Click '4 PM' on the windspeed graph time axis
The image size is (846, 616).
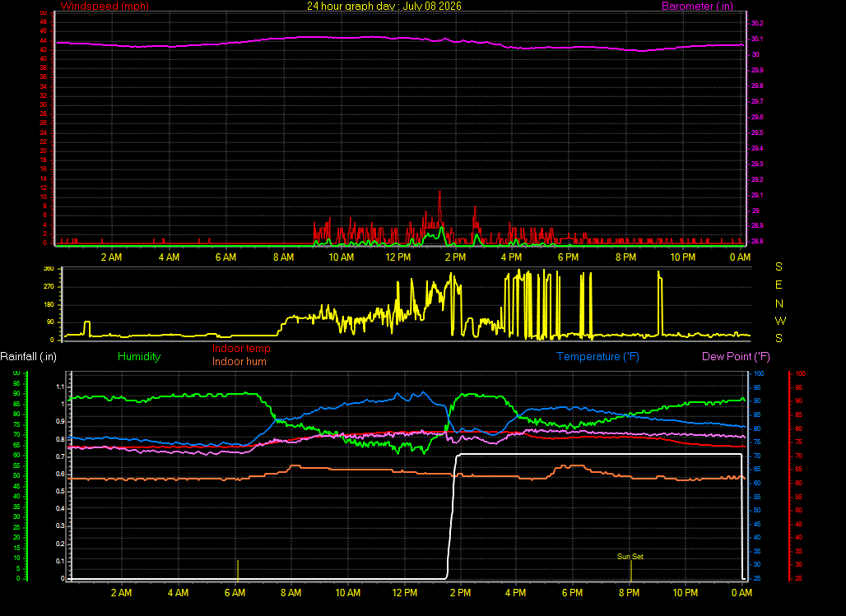[511, 257]
